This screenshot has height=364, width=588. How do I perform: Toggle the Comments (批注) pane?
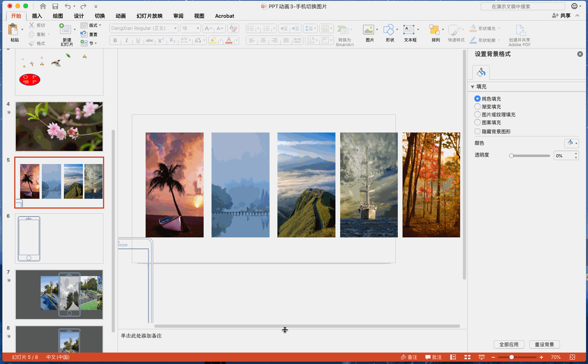point(433,357)
